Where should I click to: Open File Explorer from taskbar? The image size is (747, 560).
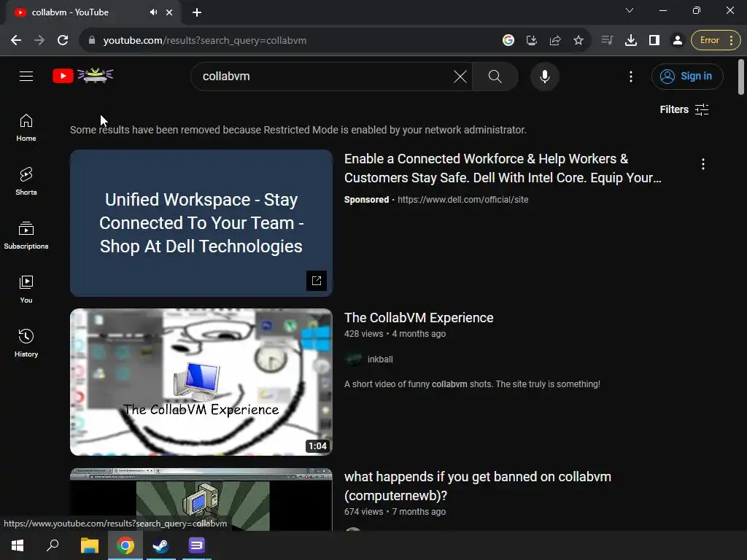[x=89, y=545]
